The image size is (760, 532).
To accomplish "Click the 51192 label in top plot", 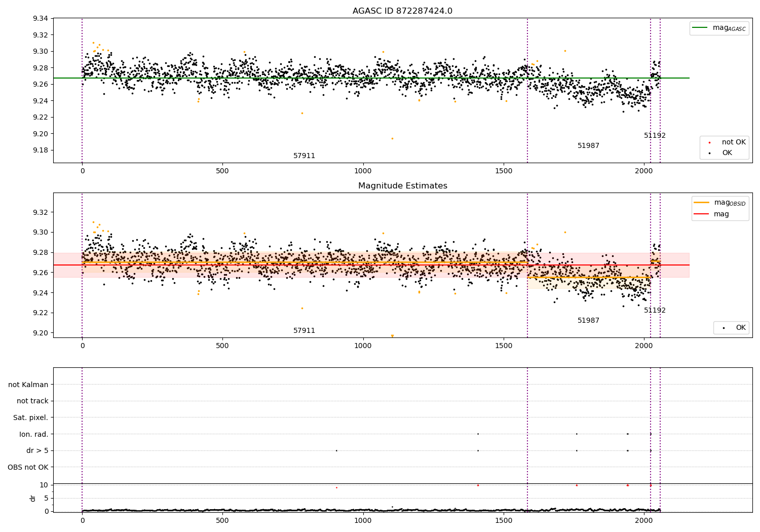I will point(655,136).
